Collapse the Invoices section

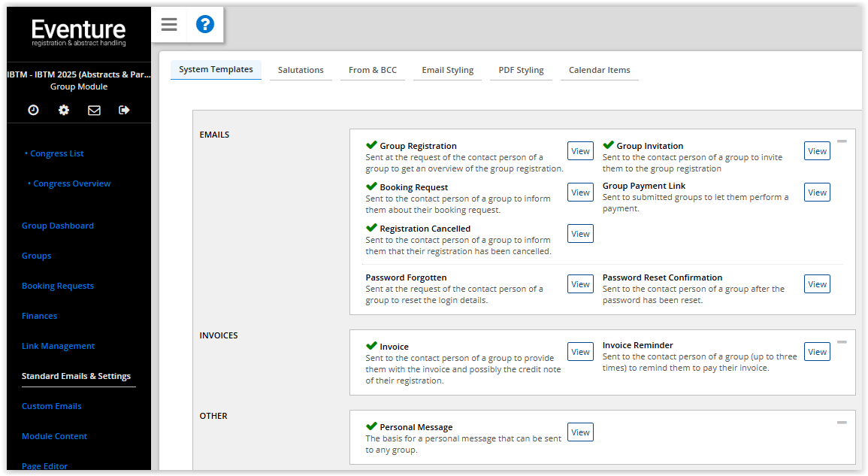click(x=842, y=342)
